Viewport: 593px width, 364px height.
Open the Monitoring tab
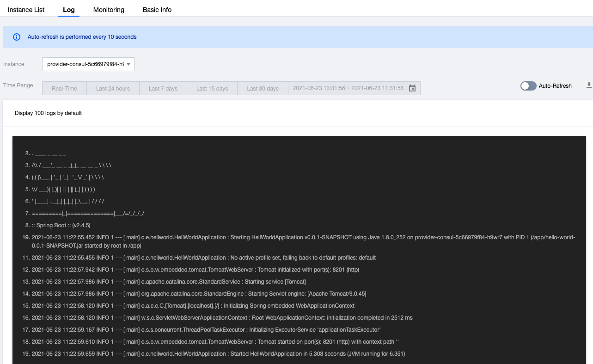click(109, 10)
